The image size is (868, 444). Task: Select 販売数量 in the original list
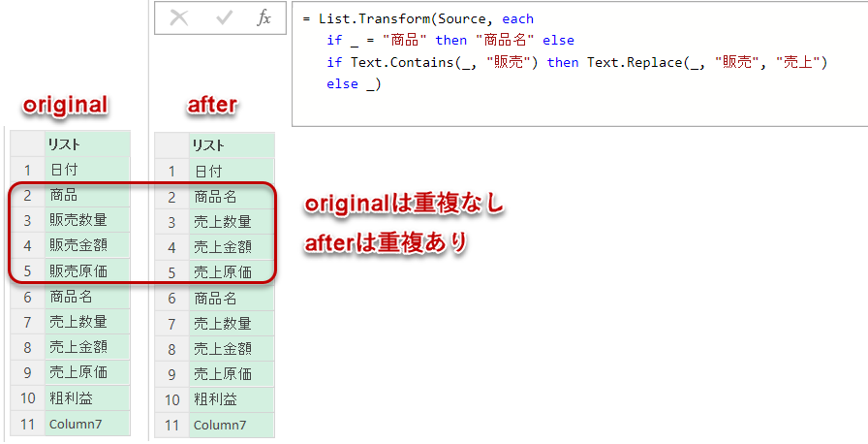87,220
